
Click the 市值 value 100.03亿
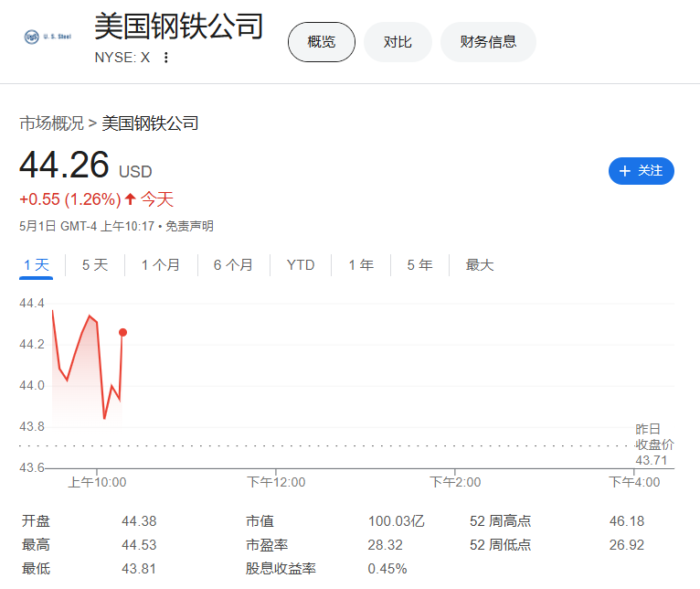[396, 521]
